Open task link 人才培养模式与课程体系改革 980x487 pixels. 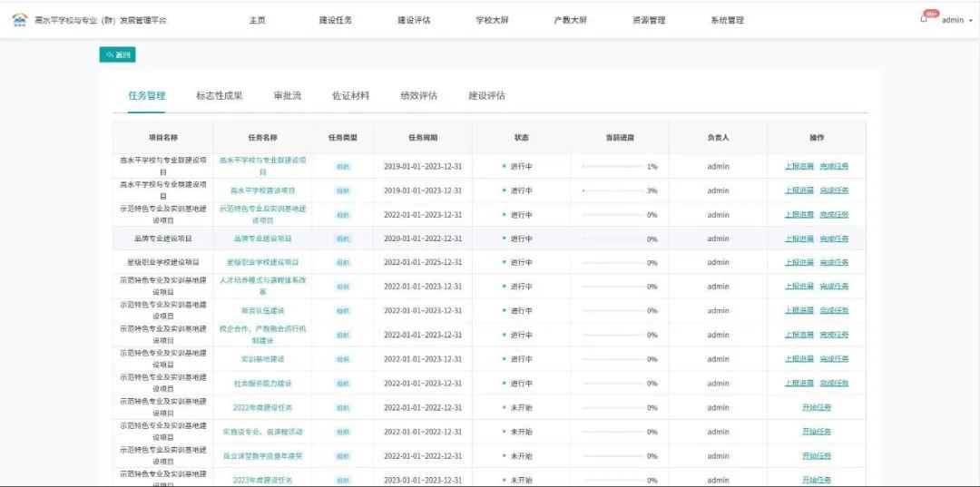tap(262, 286)
